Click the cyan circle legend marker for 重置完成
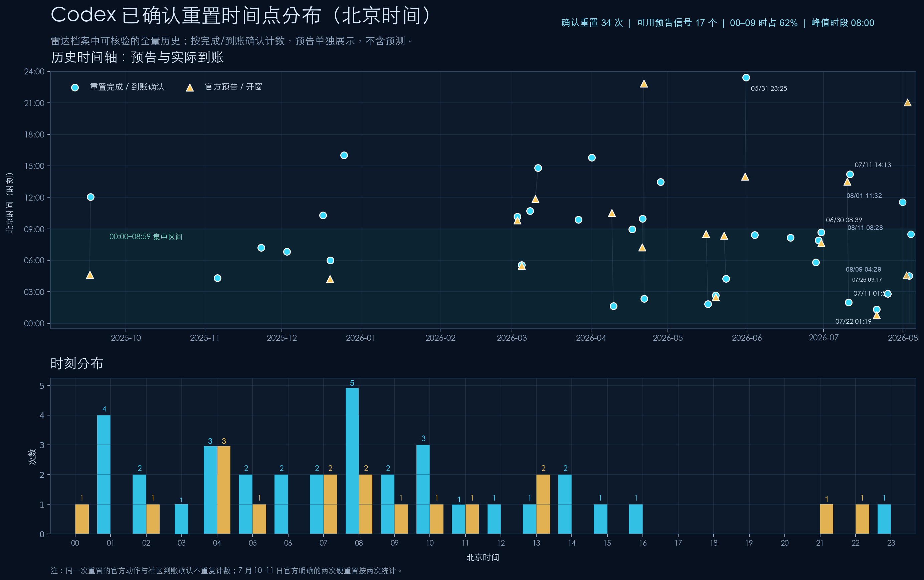The height and width of the screenshot is (580, 924). (75, 87)
